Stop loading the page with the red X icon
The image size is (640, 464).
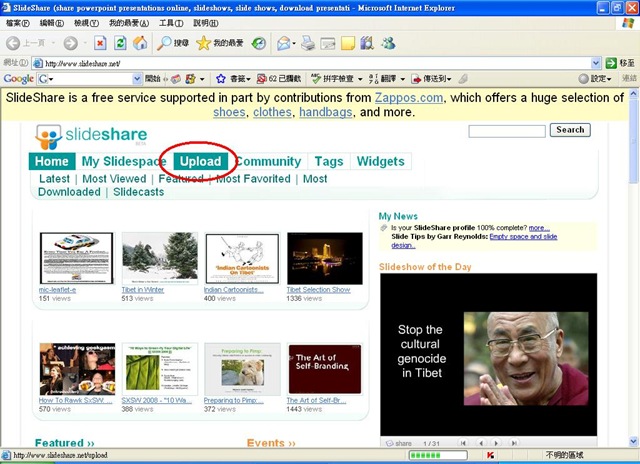coord(100,43)
